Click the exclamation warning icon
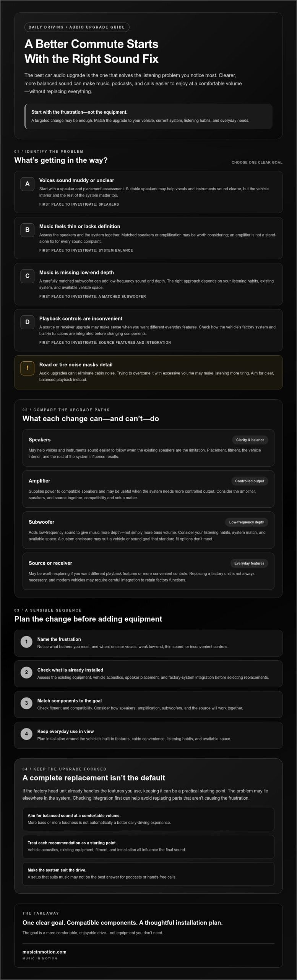297x980 pixels. click(27, 368)
